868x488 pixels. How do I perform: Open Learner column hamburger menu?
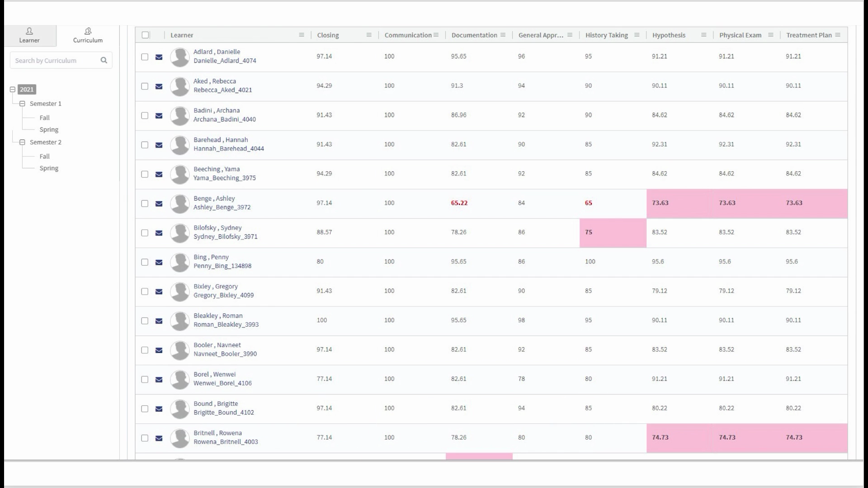pyautogui.click(x=302, y=35)
